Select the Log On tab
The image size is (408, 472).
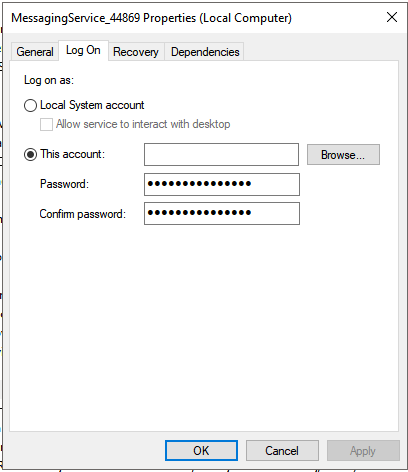[83, 50]
